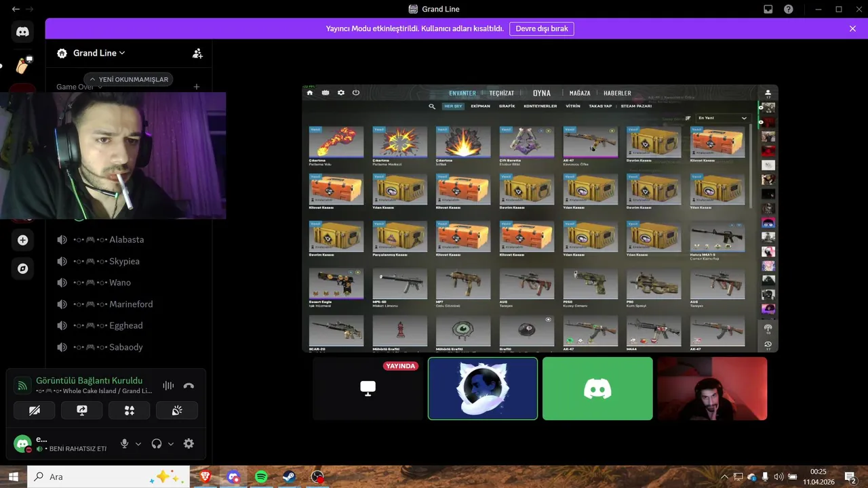Viewport: 868px width, 488px height.
Task: Open Discord direct messages home icon
Action: coord(22,31)
